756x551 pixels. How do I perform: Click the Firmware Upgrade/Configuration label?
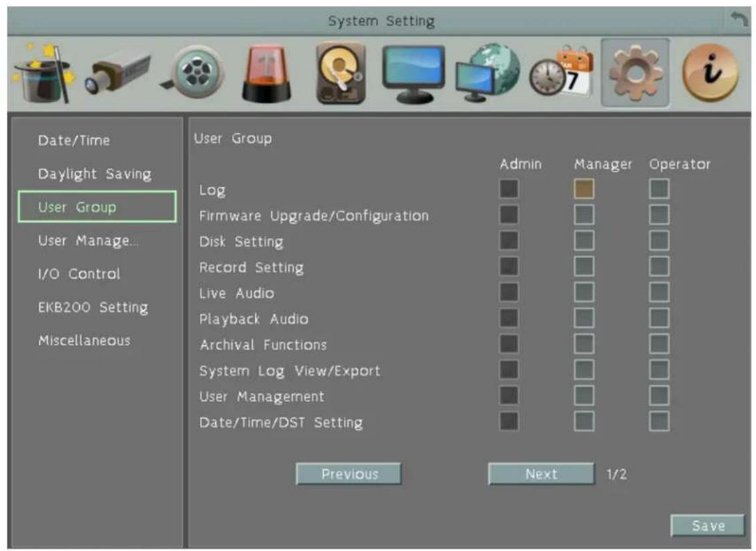[x=314, y=215]
